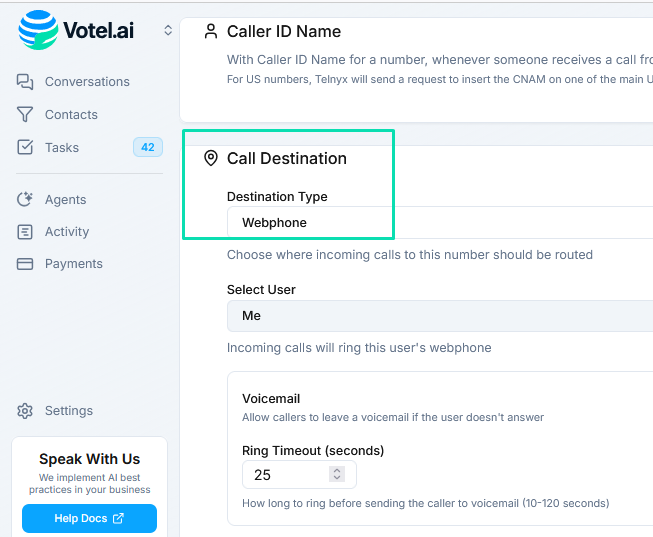Screen dimensions: 653x537
Task: Open the Agents menu item
Action: coord(66,200)
